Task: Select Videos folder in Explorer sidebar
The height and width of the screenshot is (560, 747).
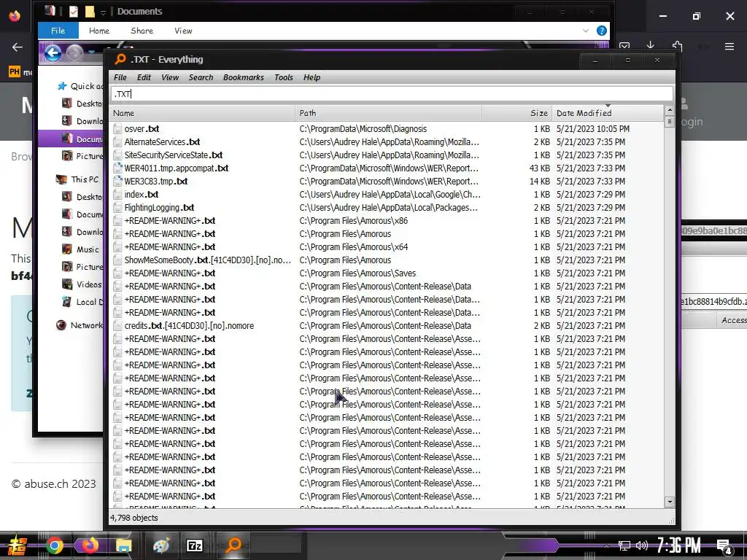Action: point(82,284)
